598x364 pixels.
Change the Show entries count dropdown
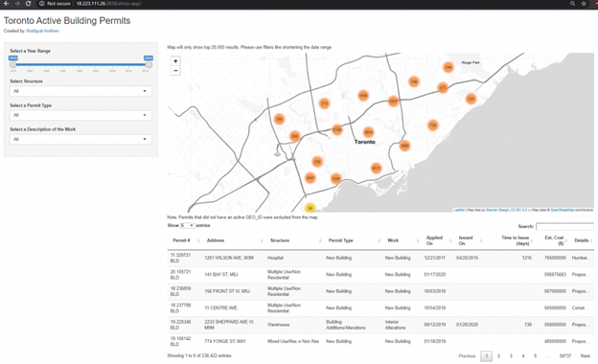pyautogui.click(x=187, y=226)
